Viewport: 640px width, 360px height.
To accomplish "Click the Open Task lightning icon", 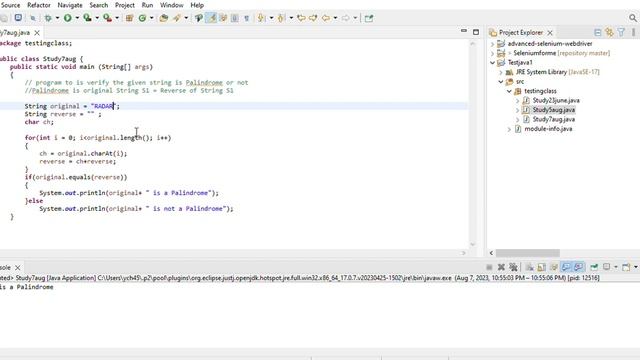I will (177, 18).
